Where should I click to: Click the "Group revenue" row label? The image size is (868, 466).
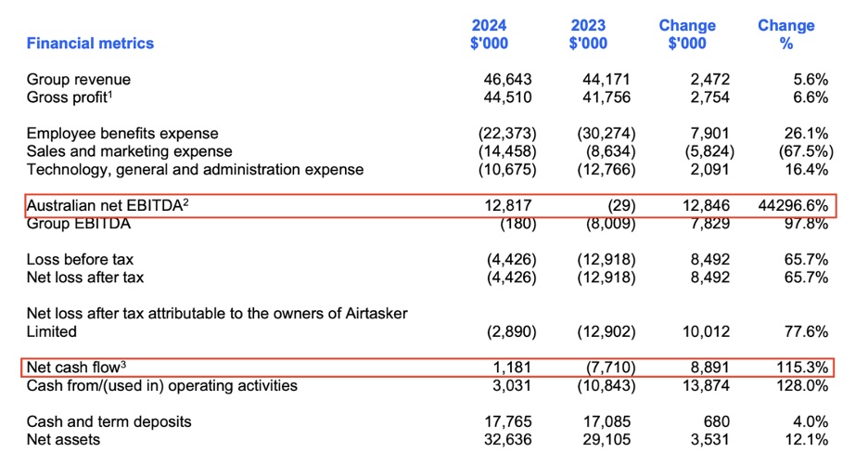79,80
